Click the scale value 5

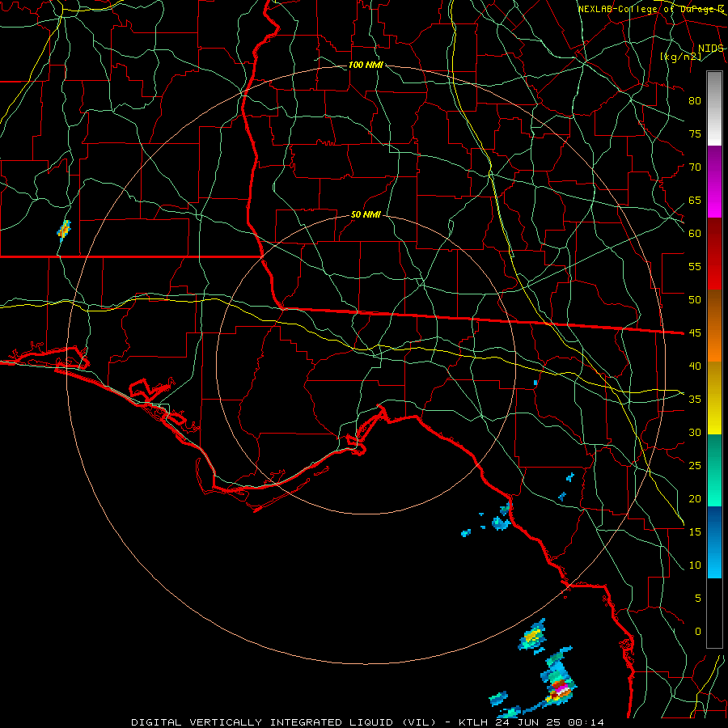pyautogui.click(x=698, y=598)
